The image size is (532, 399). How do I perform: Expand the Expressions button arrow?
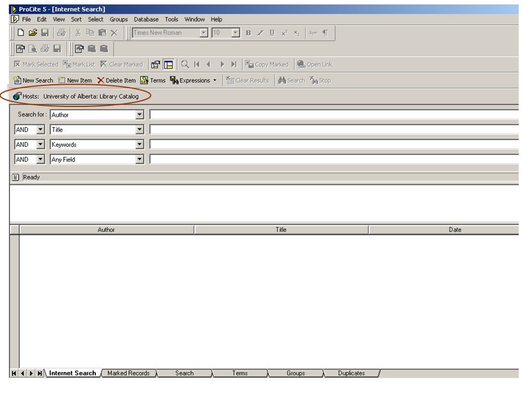215,80
